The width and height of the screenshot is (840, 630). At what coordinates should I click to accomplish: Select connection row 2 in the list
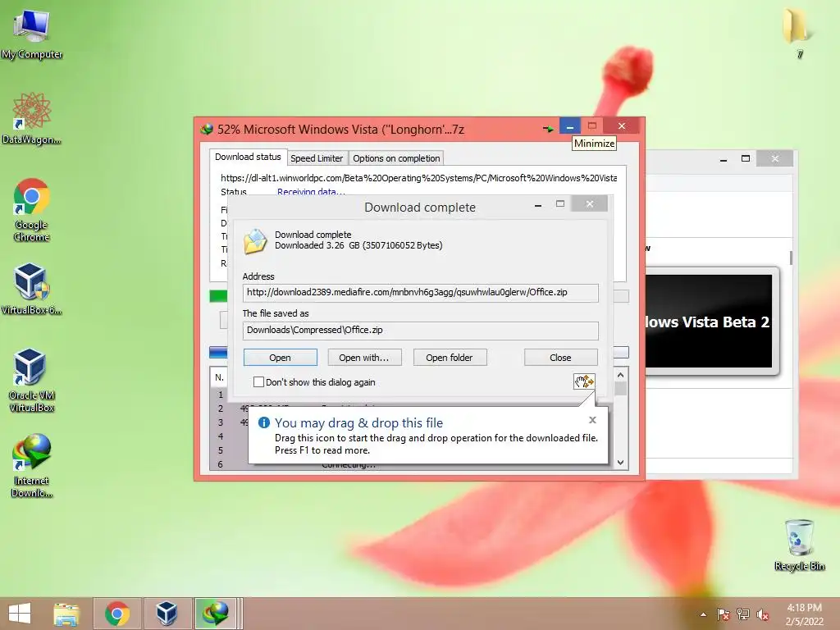[220, 409]
